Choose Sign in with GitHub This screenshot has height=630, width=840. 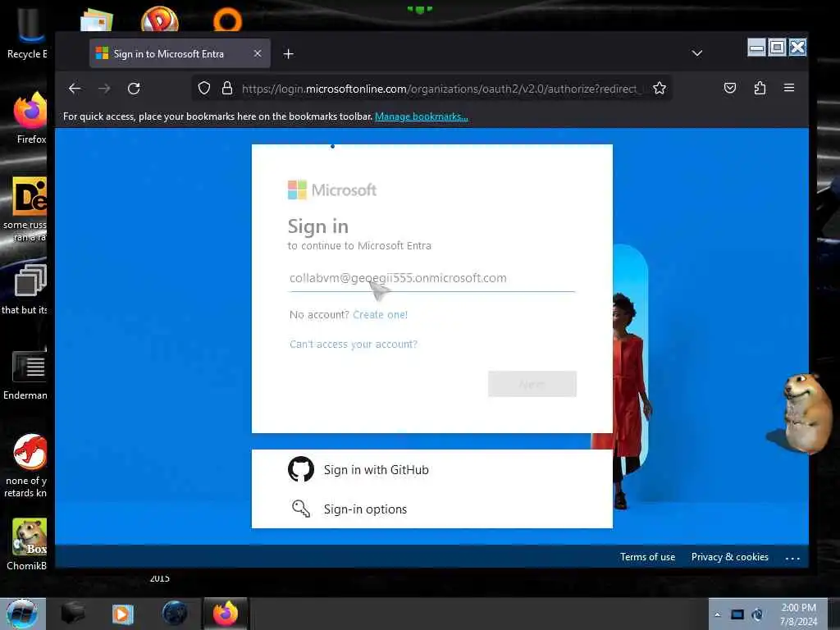click(431, 469)
